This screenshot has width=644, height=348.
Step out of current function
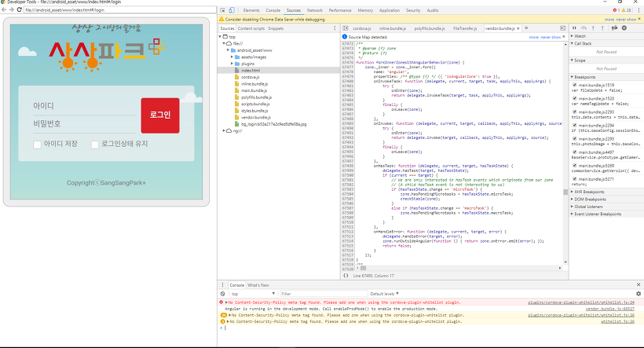[x=602, y=28]
